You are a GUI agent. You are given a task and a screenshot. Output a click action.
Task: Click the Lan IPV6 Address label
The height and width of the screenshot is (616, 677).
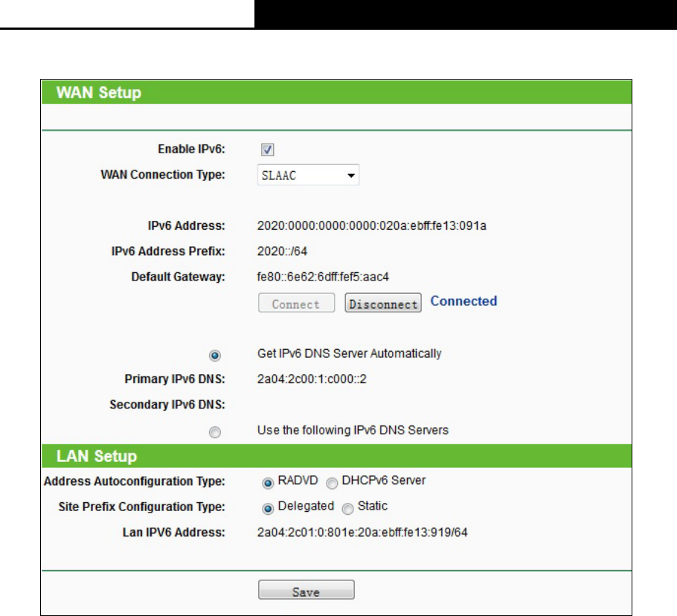[x=173, y=532]
